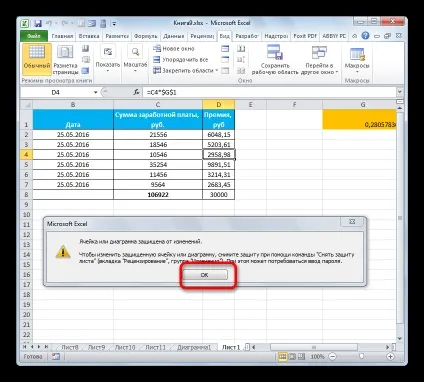Click the formula bar showing =C4*$G$1
The width and height of the screenshot is (424, 382).
tap(269, 92)
